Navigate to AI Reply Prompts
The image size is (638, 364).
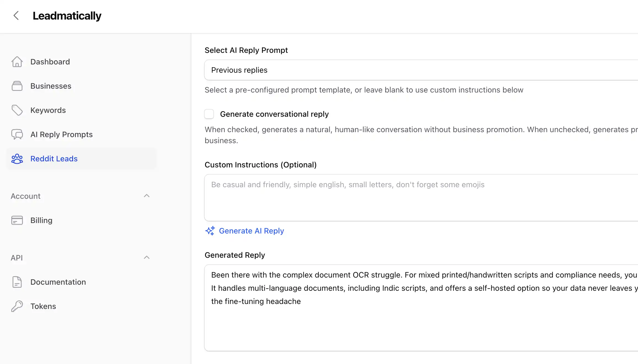(x=61, y=134)
